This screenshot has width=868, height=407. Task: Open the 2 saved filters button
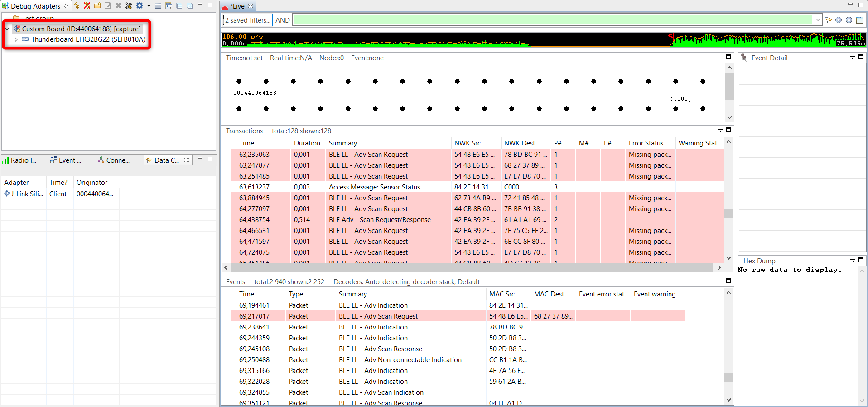pyautogui.click(x=248, y=20)
